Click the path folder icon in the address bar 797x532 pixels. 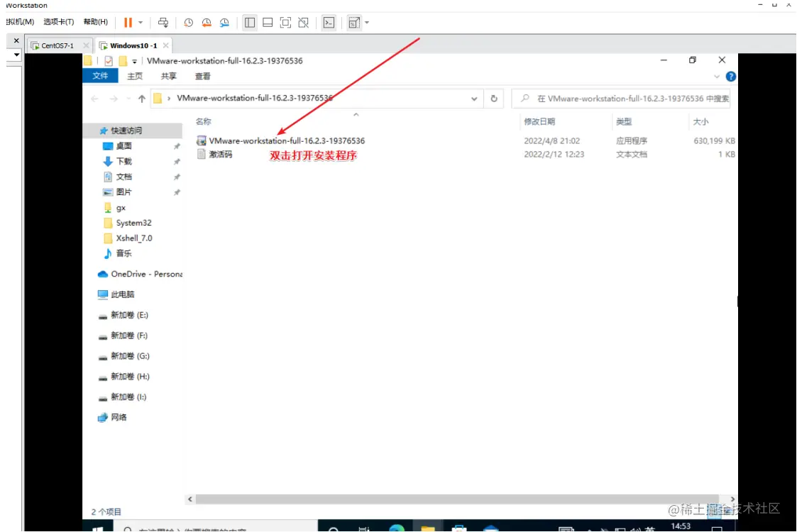tap(158, 98)
